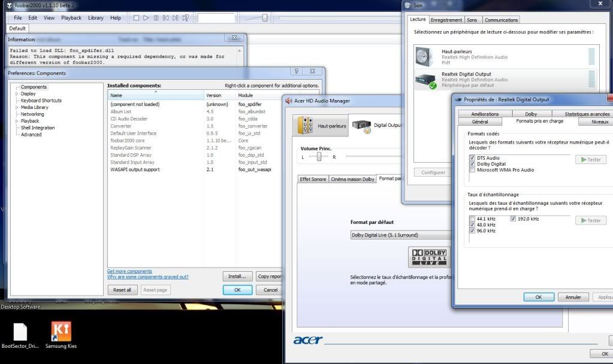613x364 pixels.
Task: Open the Format par défaut dropdown
Action: pyautogui.click(x=401, y=235)
